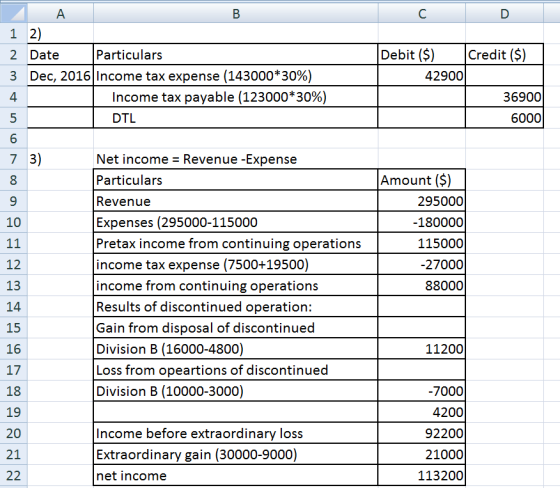Click cell containing '2)' in row 1
560x488 pixels.
(x=60, y=34)
